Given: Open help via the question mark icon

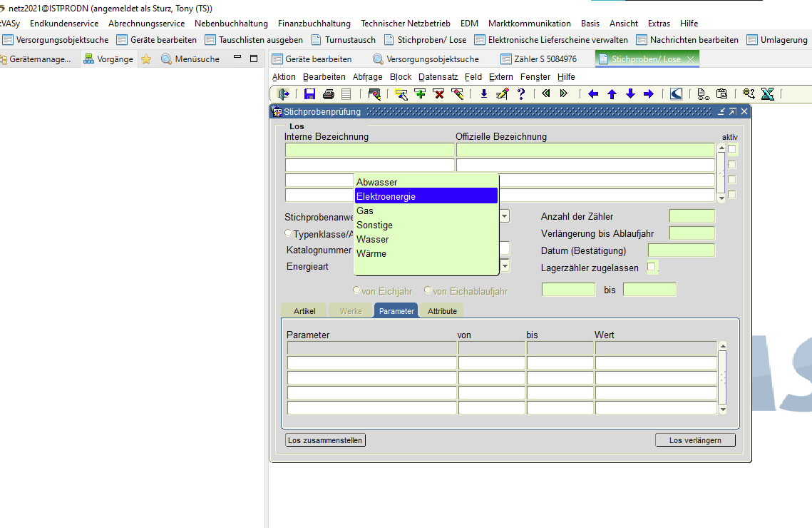Looking at the screenshot, I should (521, 93).
